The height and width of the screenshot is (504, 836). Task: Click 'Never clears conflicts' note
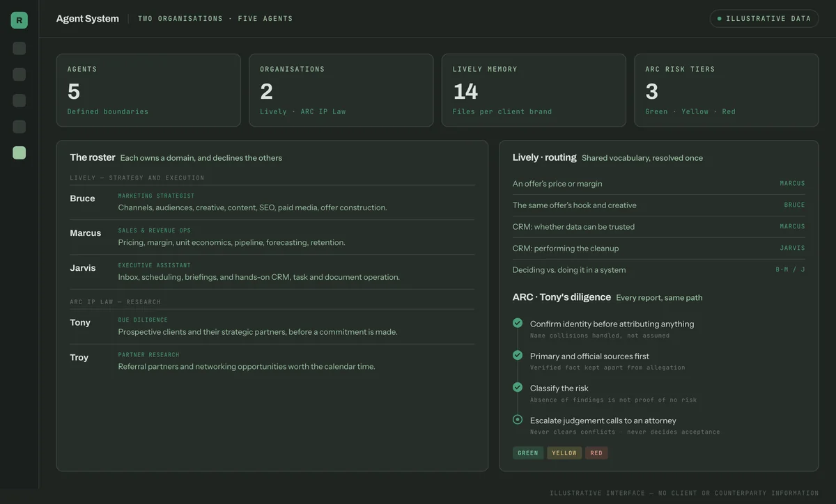pyautogui.click(x=625, y=432)
